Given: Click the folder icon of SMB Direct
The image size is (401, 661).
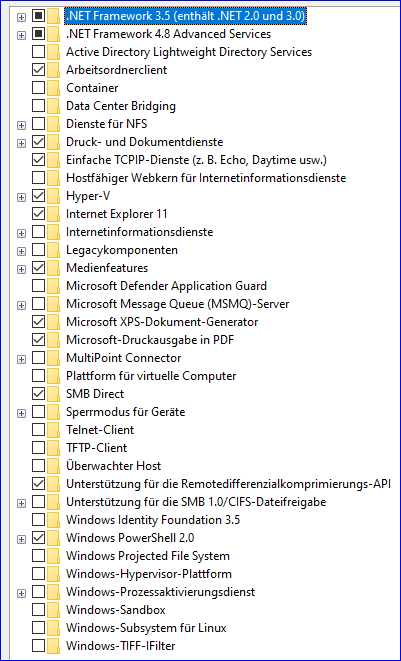Looking at the screenshot, I should coord(53,394).
